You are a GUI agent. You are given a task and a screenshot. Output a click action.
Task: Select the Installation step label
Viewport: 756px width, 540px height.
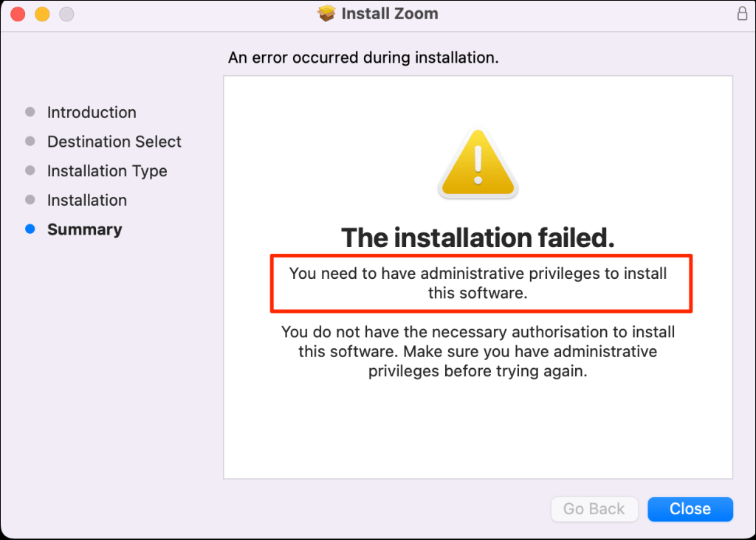[x=87, y=200]
